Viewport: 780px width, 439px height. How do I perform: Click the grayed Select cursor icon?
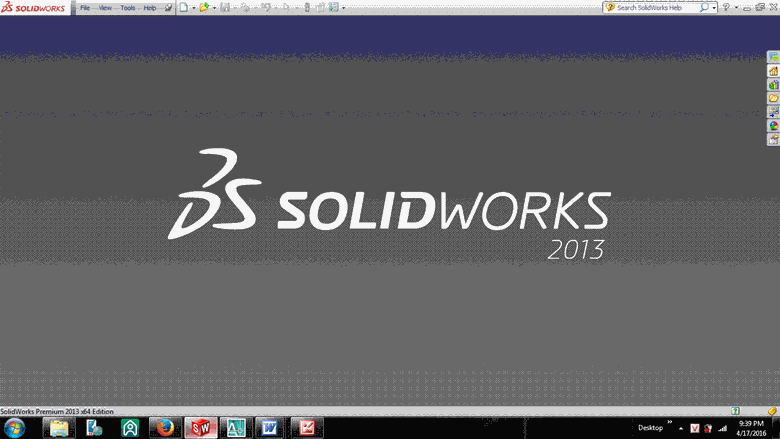click(x=286, y=7)
